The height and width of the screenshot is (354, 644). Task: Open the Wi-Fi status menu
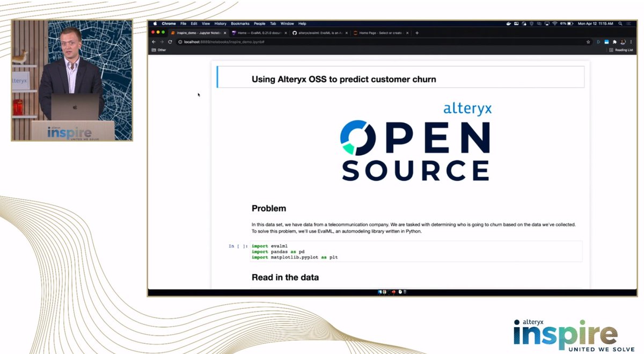[x=555, y=24]
